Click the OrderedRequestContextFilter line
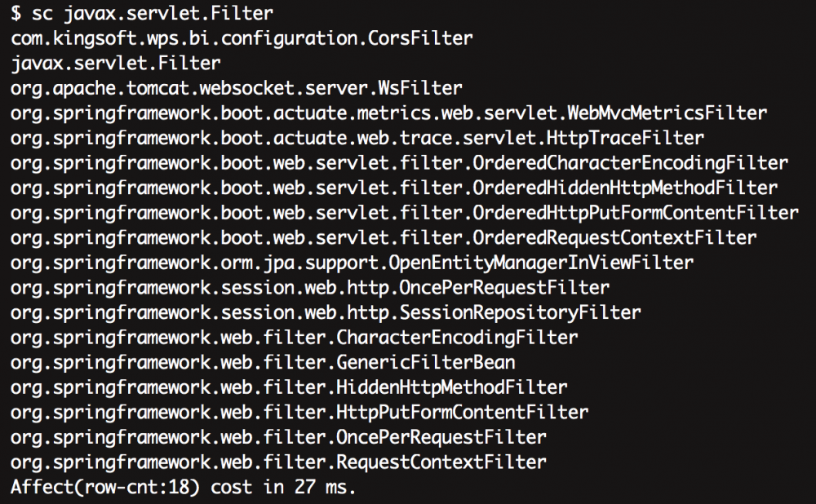The width and height of the screenshot is (816, 504). pos(384,238)
